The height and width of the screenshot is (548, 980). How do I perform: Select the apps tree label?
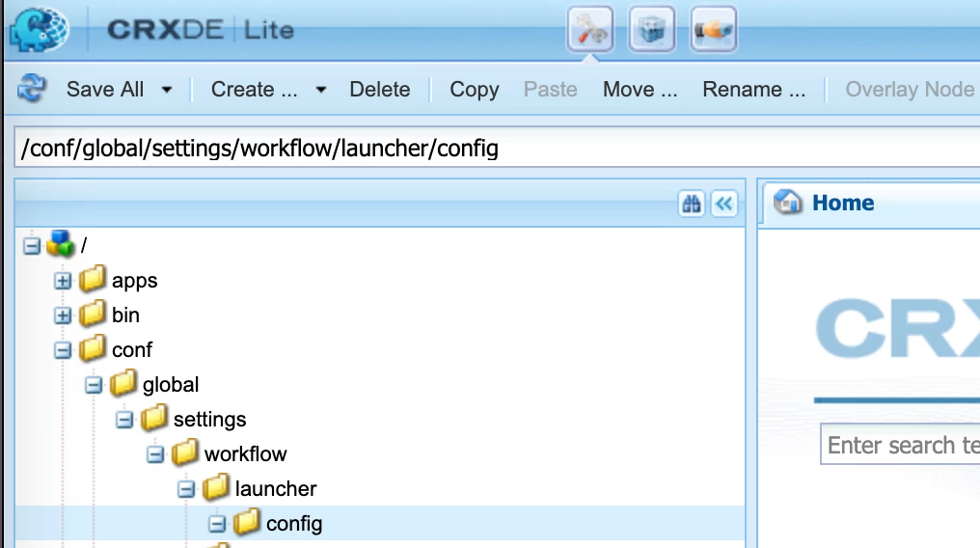134,281
